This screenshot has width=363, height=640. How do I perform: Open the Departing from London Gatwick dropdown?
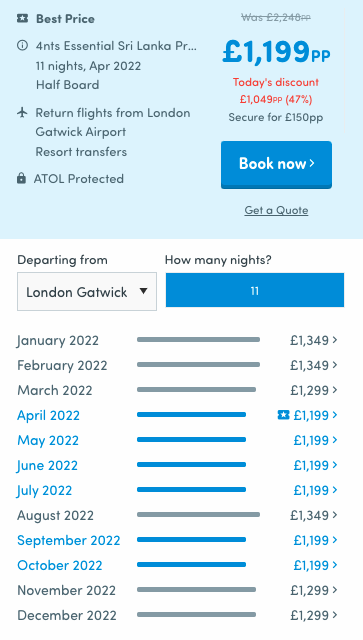pos(87,291)
